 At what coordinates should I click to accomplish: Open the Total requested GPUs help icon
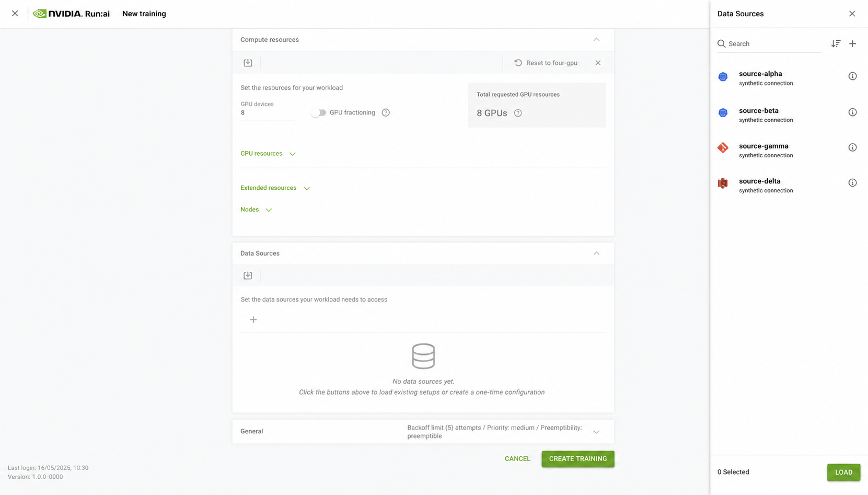[518, 113]
